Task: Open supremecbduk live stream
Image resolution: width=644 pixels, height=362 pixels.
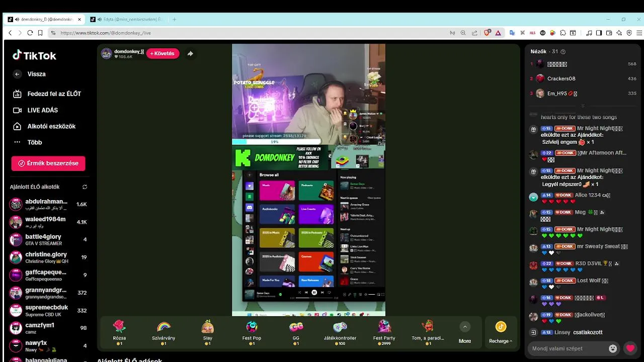Action: click(x=48, y=310)
